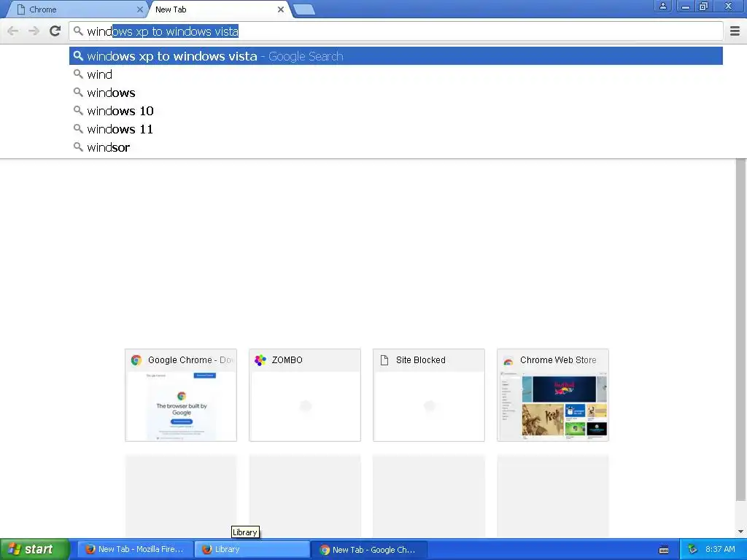
Task: Click the Chrome logo icon on Google Chrome tile
Action: click(x=136, y=360)
